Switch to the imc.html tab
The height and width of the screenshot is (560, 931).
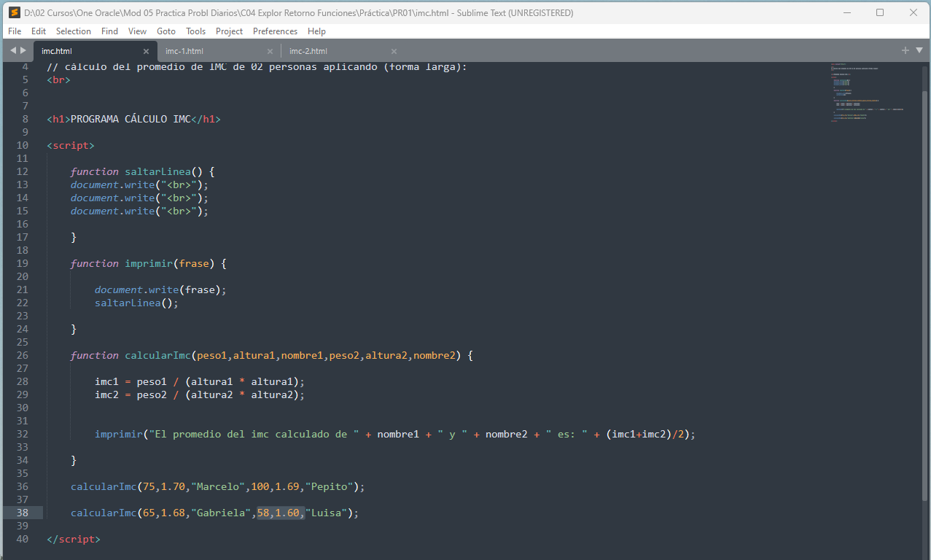(x=95, y=51)
